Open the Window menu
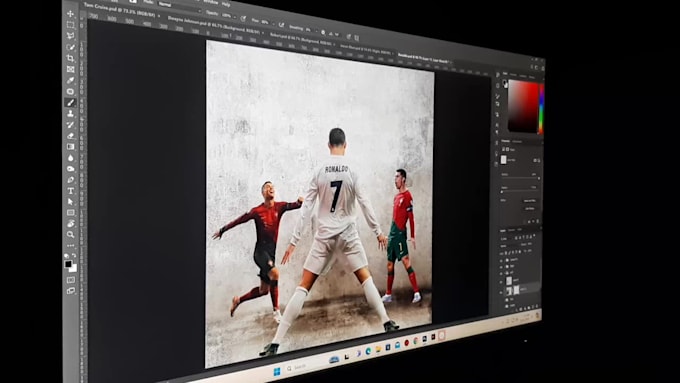The height and width of the screenshot is (383, 680). tap(211, 2)
